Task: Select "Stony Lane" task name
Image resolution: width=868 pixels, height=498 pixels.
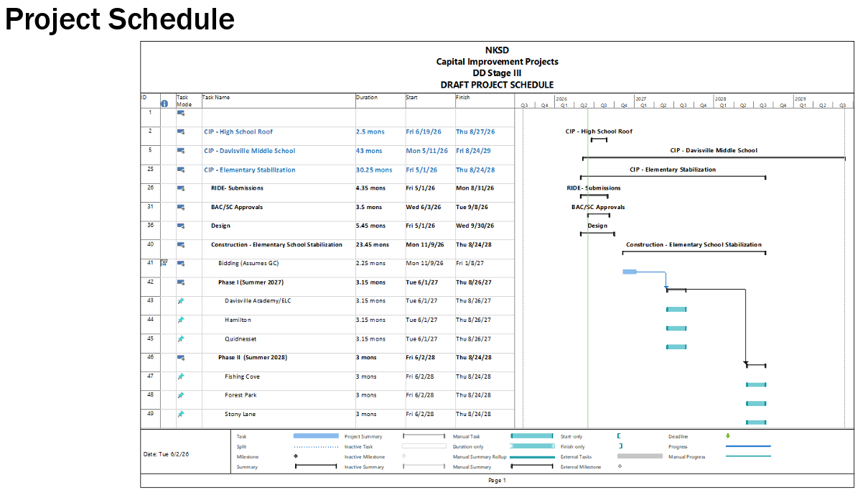Action: [241, 414]
